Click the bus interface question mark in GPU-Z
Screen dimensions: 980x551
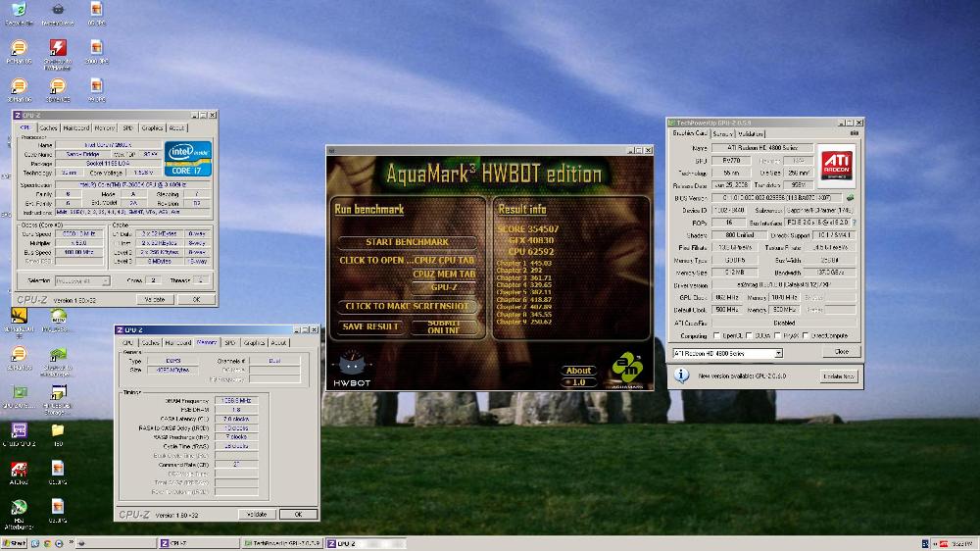(x=854, y=222)
